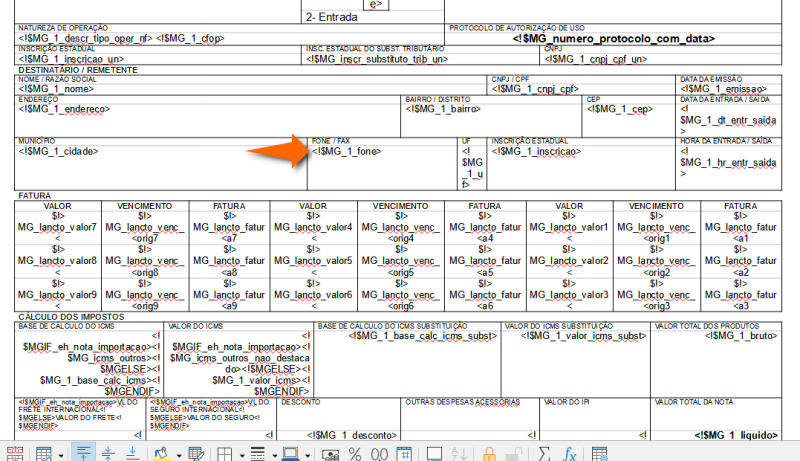This screenshot has width=800, height=461.
Task: Apply the blue Border Color
Action: click(x=290, y=453)
